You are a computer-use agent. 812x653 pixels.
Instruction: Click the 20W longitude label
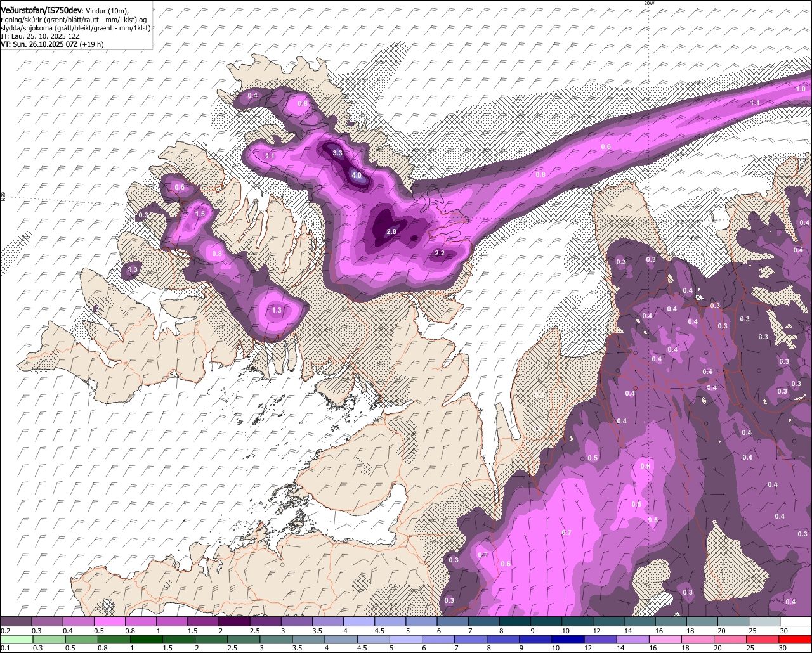pos(648,3)
